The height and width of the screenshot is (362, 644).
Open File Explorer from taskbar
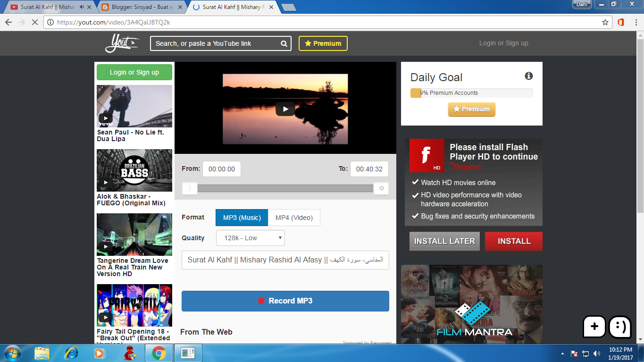point(42,353)
